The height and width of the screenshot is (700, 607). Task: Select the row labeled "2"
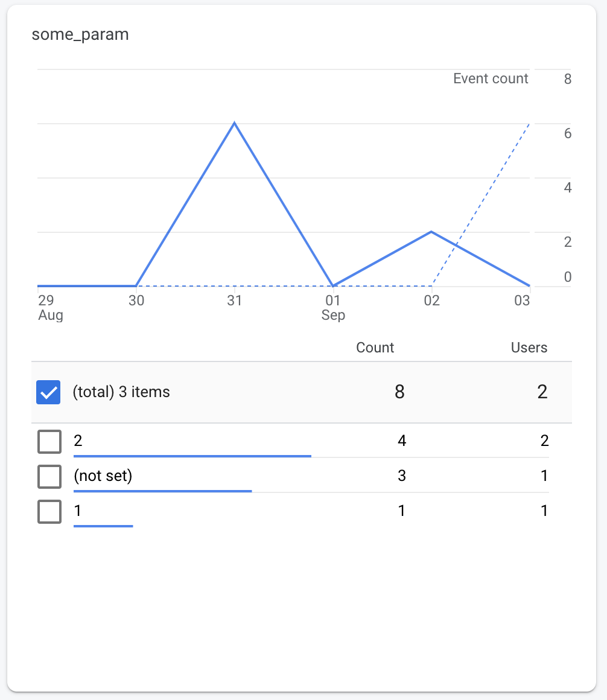tap(78, 441)
